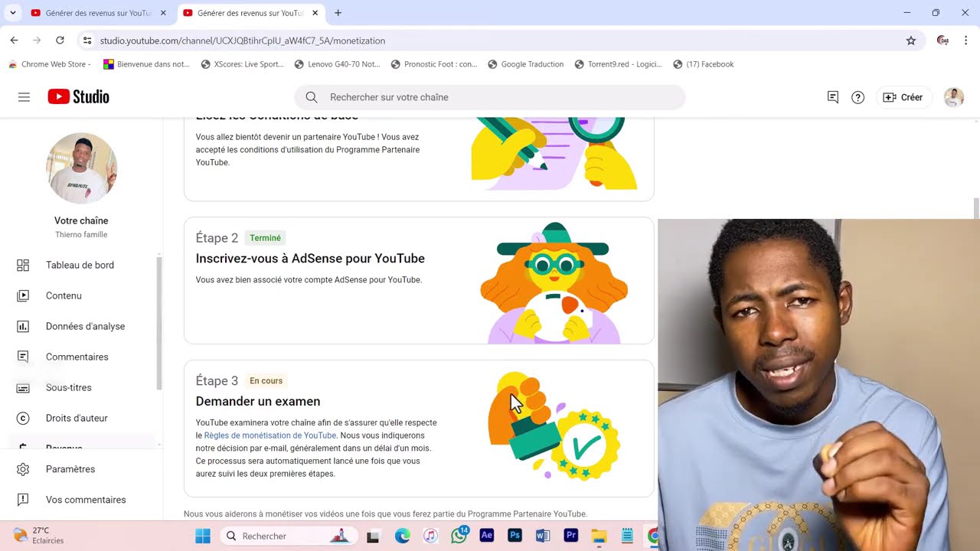Open Tableau de bord in sidebar
The width and height of the screenshot is (980, 551).
tap(80, 265)
